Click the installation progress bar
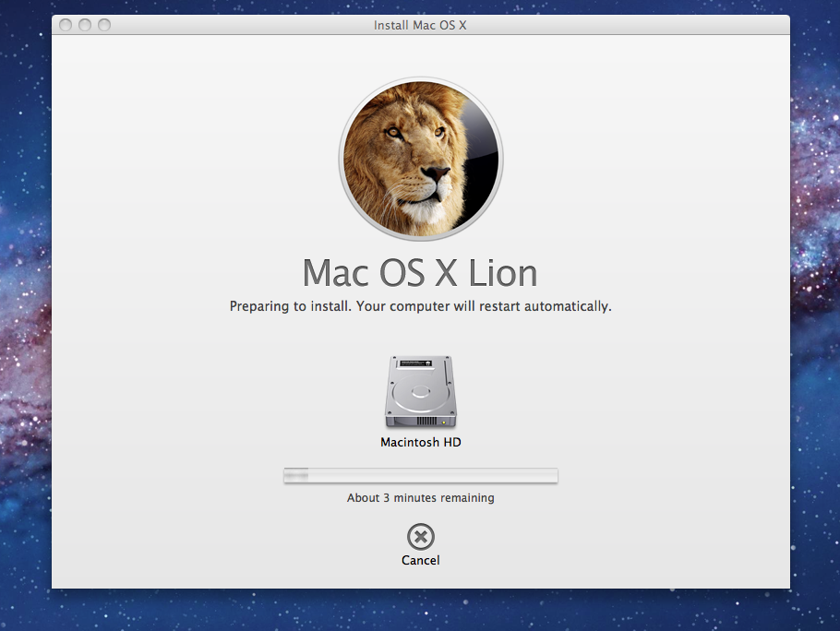The width and height of the screenshot is (840, 631). [421, 475]
